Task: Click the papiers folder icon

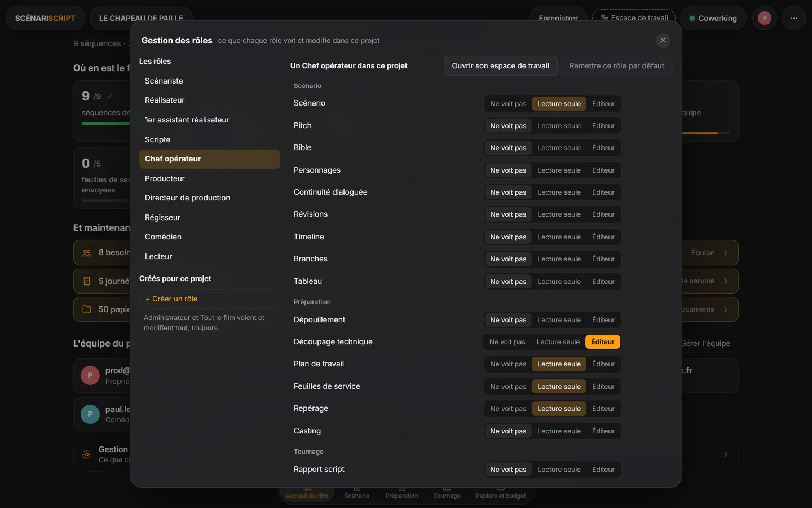Action: point(87,309)
